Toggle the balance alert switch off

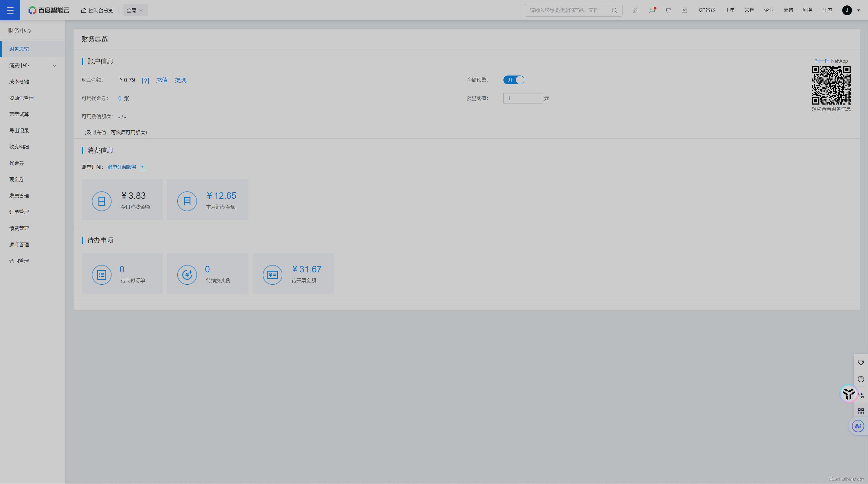pyautogui.click(x=513, y=80)
